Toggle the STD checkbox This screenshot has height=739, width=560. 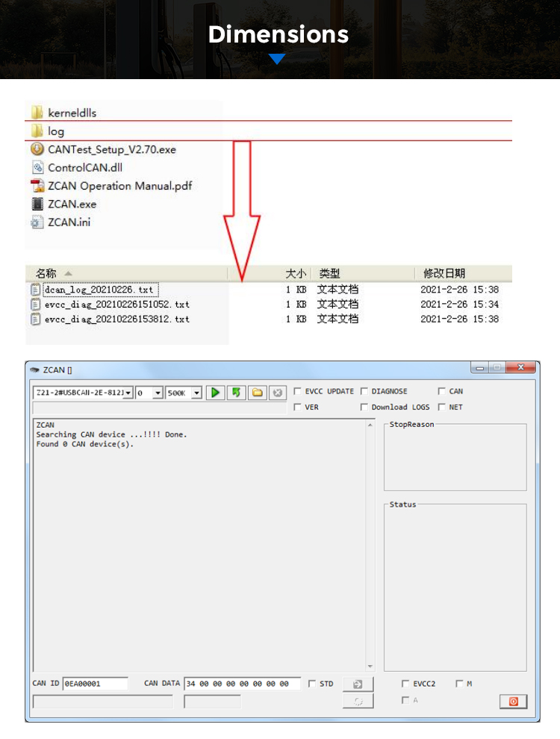tap(311, 683)
